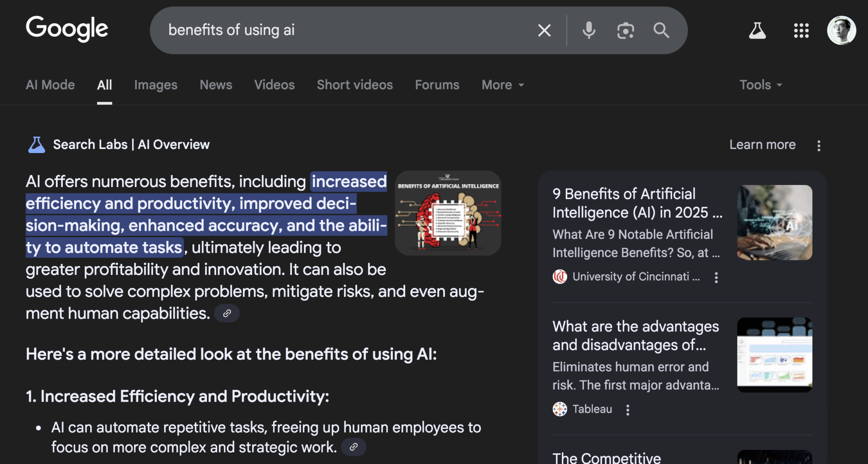Viewport: 868px width, 464px height.
Task: Click the University of Cincinnati favicon
Action: [559, 277]
